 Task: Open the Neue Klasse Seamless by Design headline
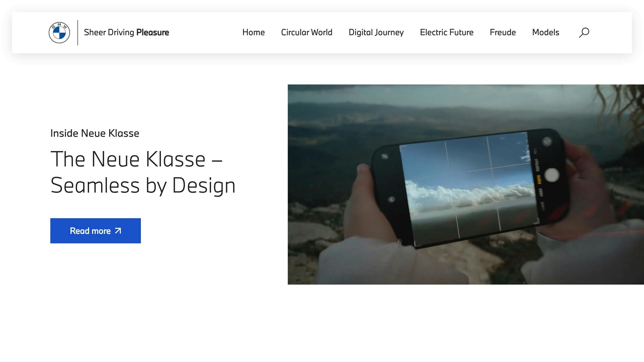[x=143, y=172]
